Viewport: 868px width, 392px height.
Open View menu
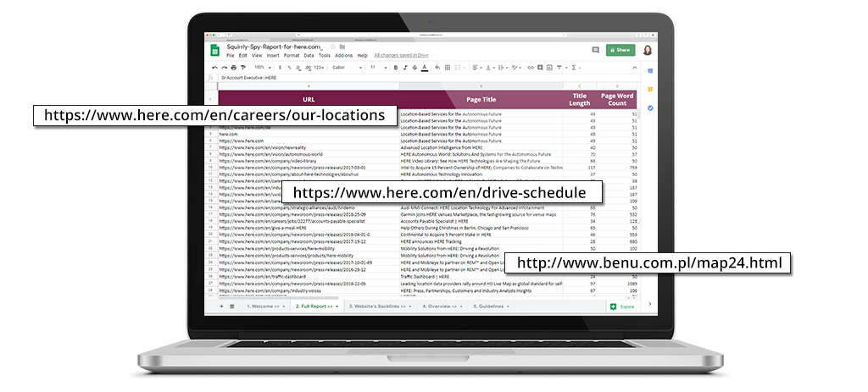point(257,56)
